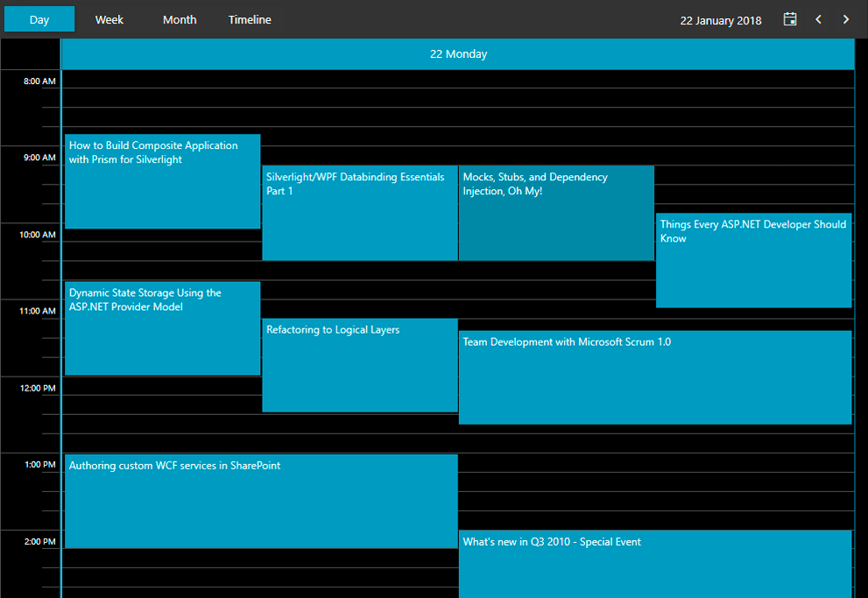Image resolution: width=868 pixels, height=598 pixels.
Task: Select Mocks, Stubs, and Dependency Injection appointment
Action: tap(556, 213)
